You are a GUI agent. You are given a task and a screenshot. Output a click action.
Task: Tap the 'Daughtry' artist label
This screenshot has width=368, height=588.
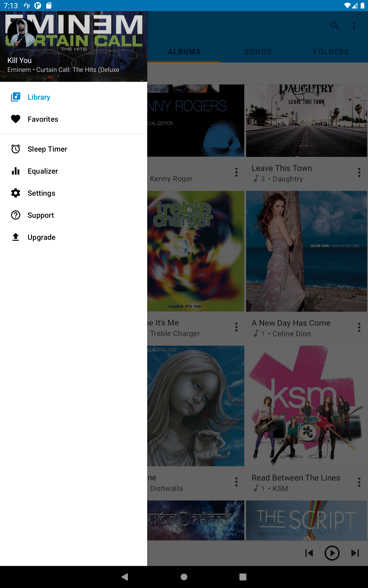click(288, 179)
